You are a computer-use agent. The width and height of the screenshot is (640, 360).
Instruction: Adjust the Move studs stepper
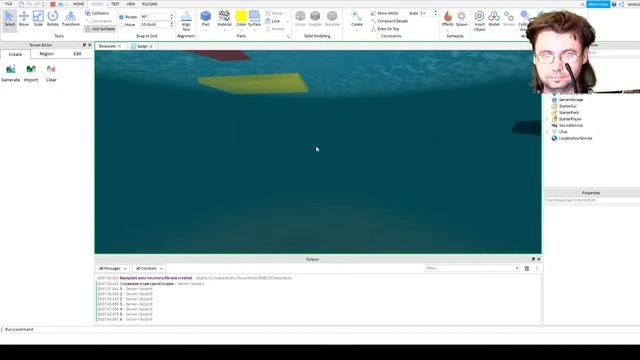coord(171,25)
